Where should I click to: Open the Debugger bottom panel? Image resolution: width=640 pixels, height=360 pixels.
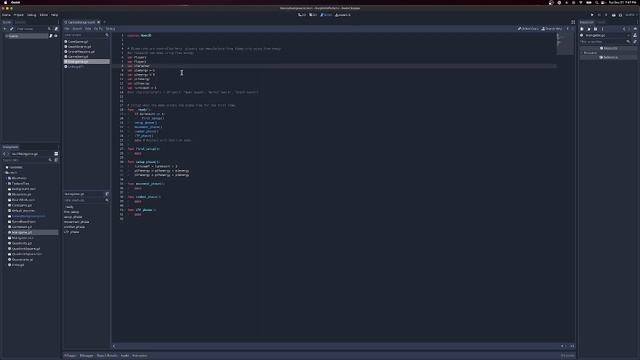coord(86,356)
